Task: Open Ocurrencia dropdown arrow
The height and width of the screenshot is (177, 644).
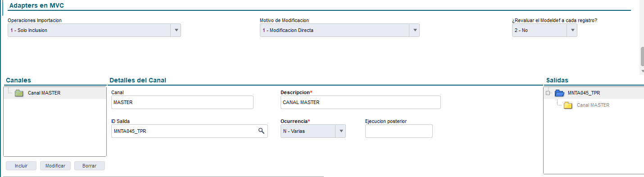Action: pos(341,131)
